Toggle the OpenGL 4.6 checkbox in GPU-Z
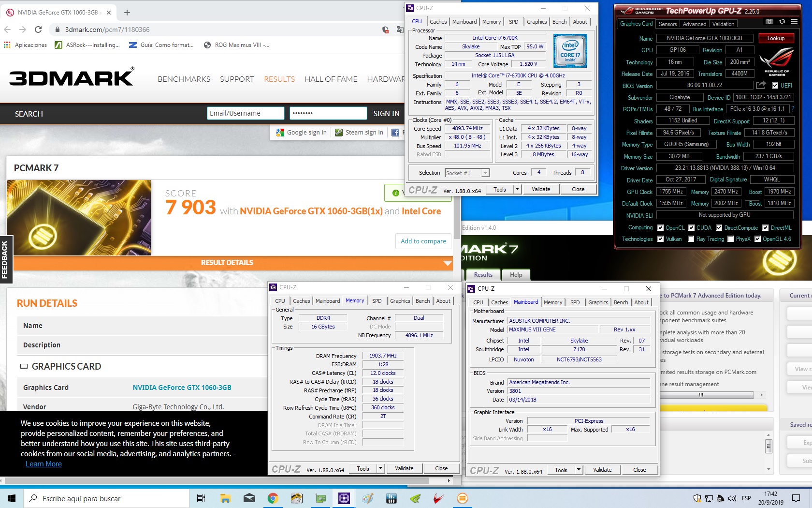Viewport: 812px width, 508px height. tap(758, 239)
